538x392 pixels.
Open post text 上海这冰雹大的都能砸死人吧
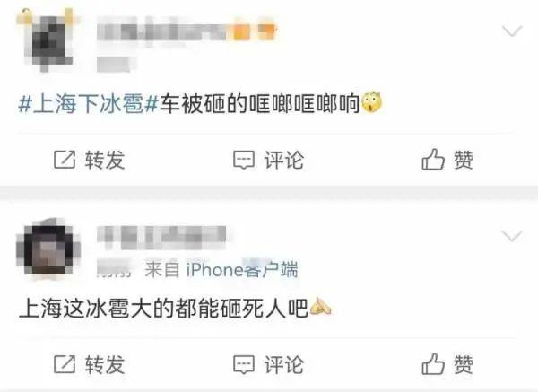pos(164,309)
